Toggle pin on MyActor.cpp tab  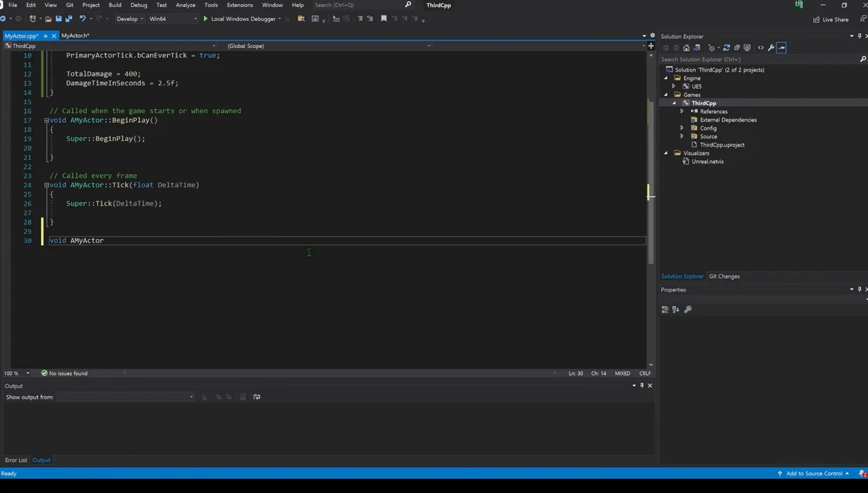(x=46, y=36)
